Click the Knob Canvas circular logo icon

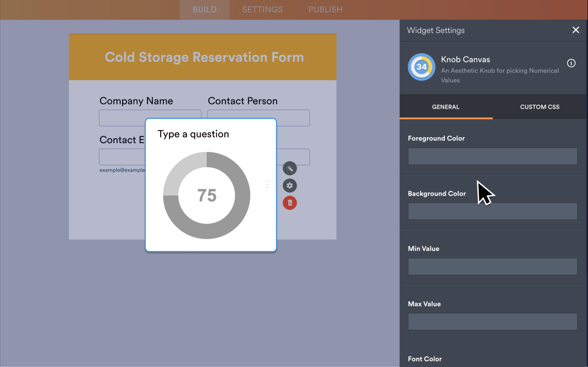tap(421, 67)
